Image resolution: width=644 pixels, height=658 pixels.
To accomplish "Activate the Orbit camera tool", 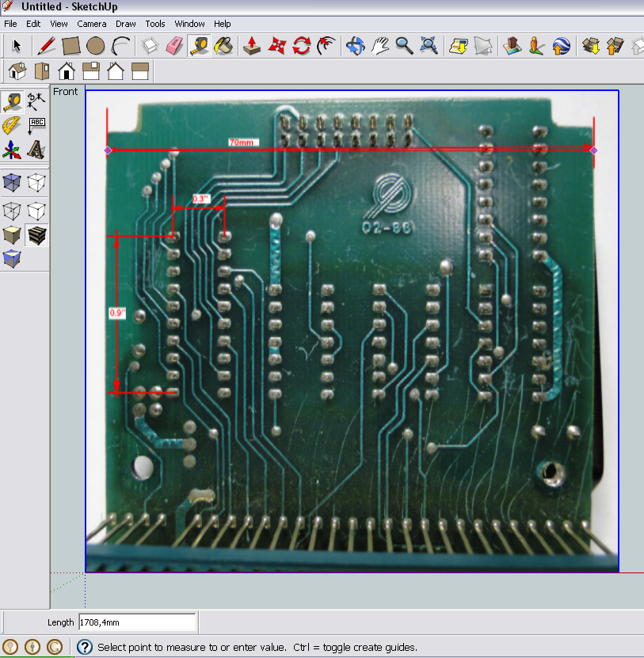I will click(355, 45).
